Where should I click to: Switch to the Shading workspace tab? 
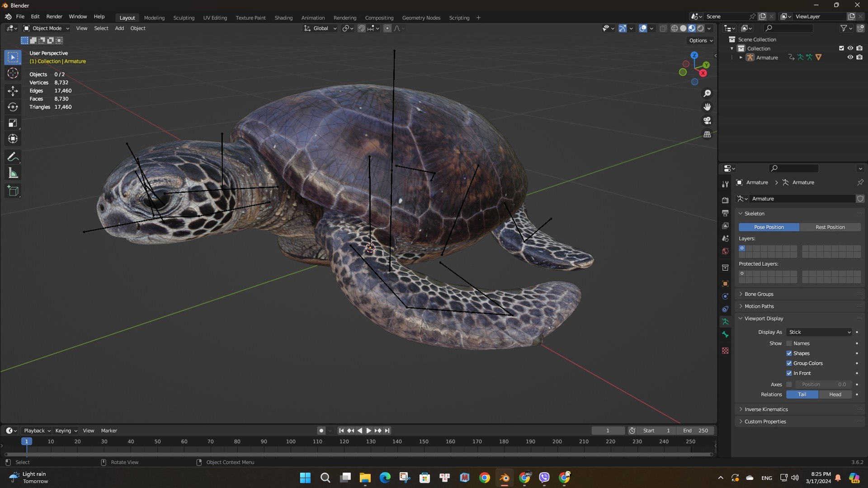[283, 18]
